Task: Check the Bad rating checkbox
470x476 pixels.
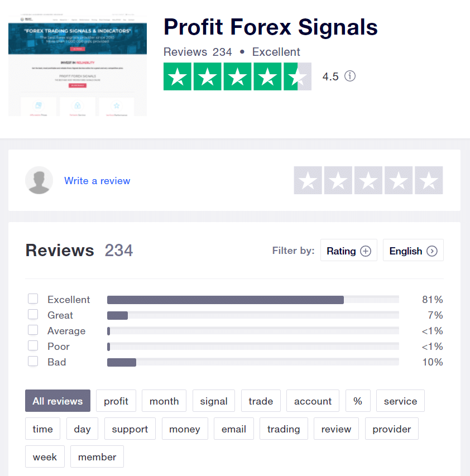Action: pyautogui.click(x=33, y=361)
